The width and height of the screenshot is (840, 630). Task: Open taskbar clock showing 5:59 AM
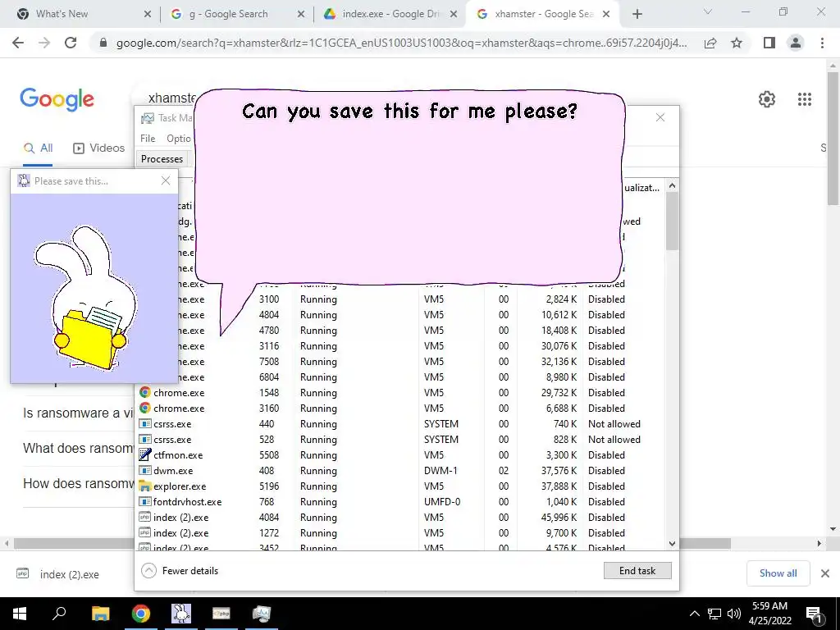pyautogui.click(x=769, y=614)
